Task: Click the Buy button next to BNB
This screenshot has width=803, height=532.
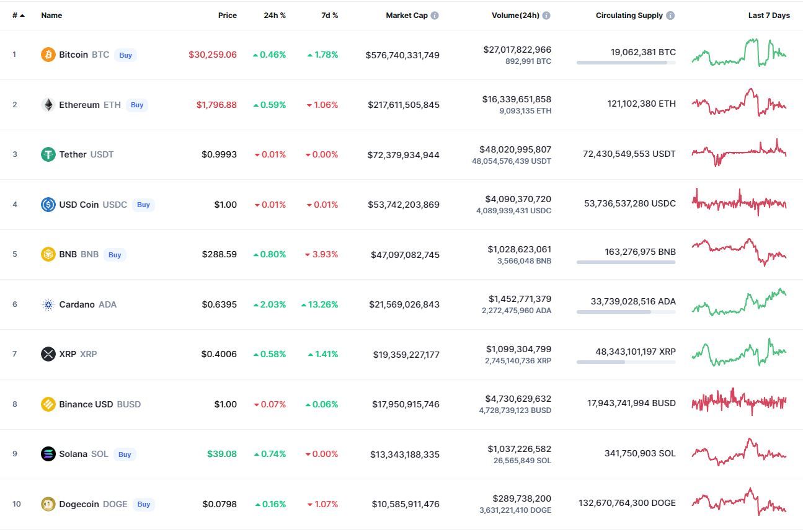Action: (115, 254)
